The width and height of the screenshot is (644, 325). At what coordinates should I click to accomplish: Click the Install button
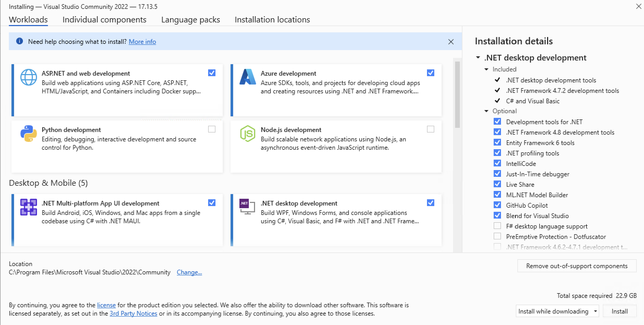(x=620, y=311)
